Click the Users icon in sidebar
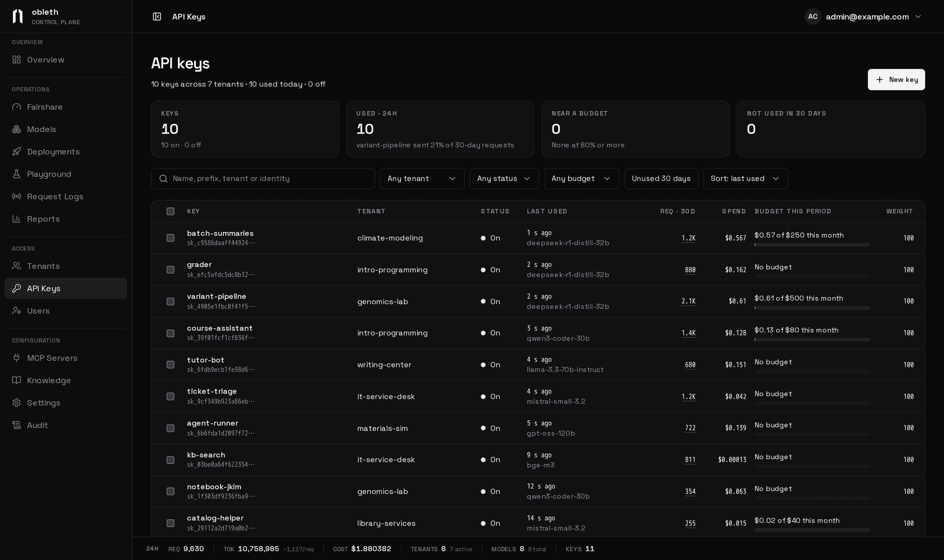This screenshot has height=560, width=944. click(x=17, y=310)
